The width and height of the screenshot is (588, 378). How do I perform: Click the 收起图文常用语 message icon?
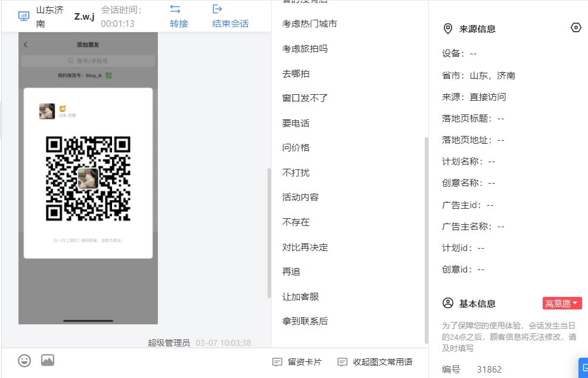(343, 362)
